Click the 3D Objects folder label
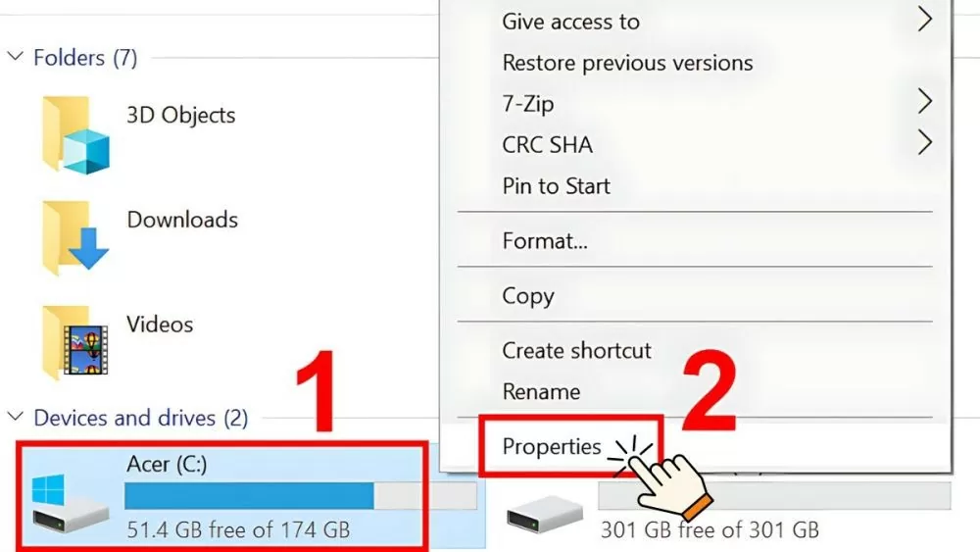This screenshot has width=980, height=552. pos(181,115)
